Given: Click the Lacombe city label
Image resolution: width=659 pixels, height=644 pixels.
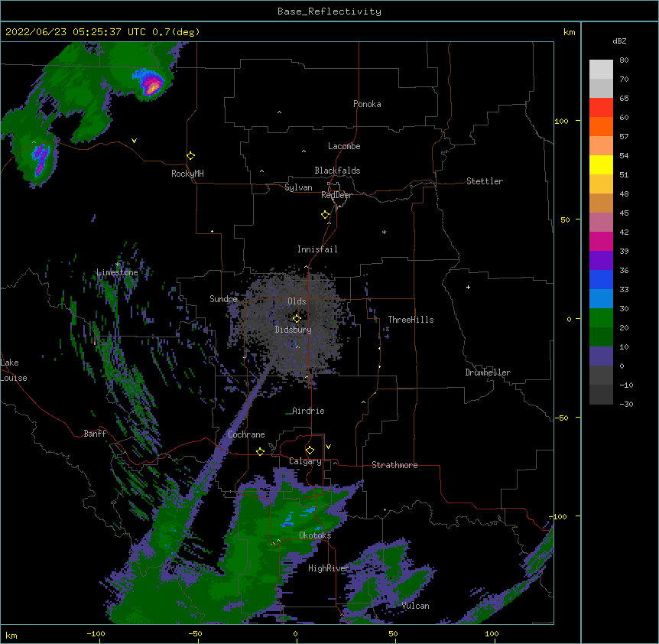Looking at the screenshot, I should coord(344,146).
